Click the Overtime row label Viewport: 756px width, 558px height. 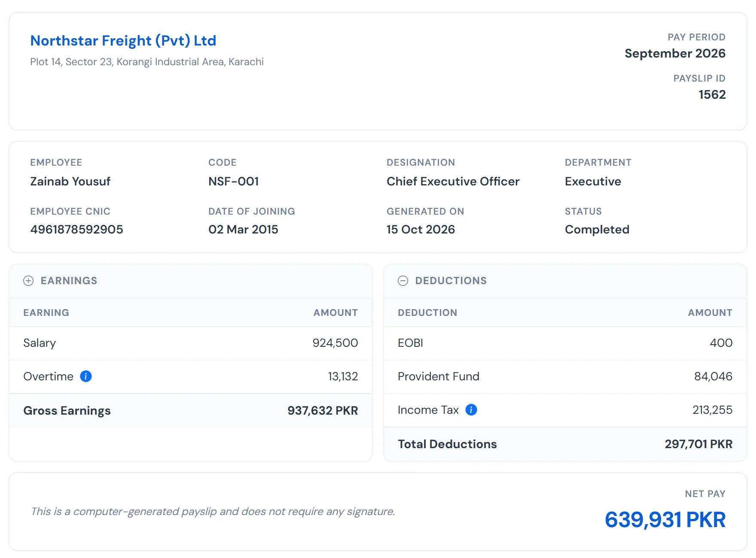tap(48, 376)
